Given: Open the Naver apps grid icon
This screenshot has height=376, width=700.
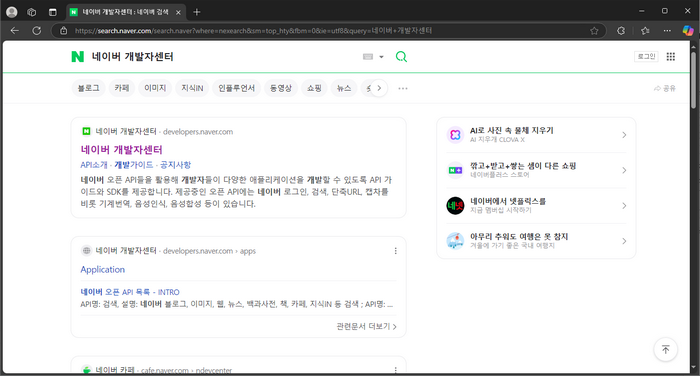Looking at the screenshot, I should (671, 57).
